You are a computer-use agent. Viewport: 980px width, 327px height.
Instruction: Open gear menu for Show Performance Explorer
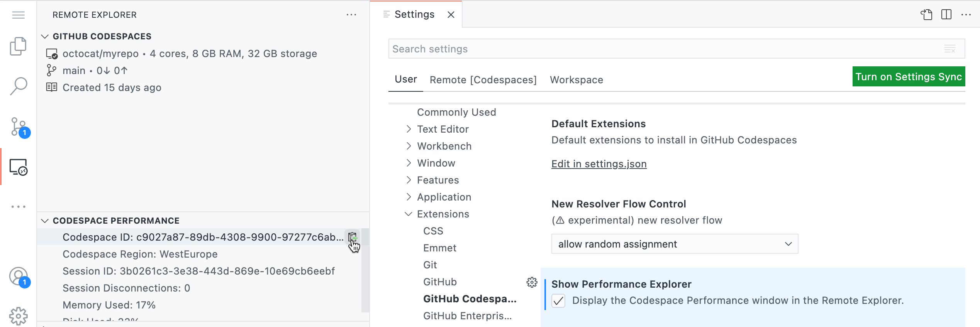(x=532, y=282)
